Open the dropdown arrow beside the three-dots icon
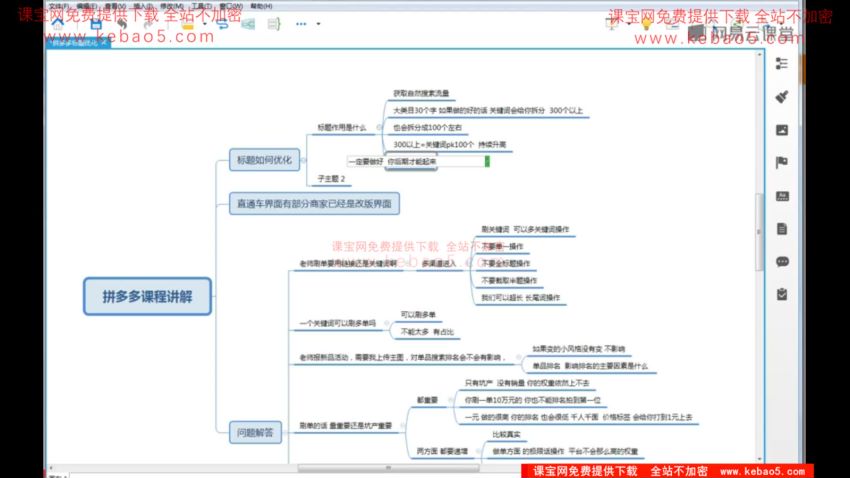 coord(318,24)
